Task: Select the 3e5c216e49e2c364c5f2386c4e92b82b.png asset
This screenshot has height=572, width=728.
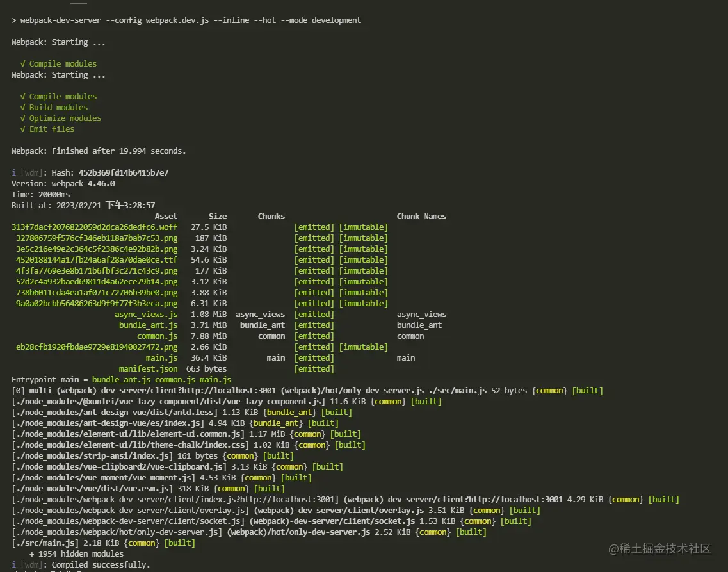Action: (97, 249)
